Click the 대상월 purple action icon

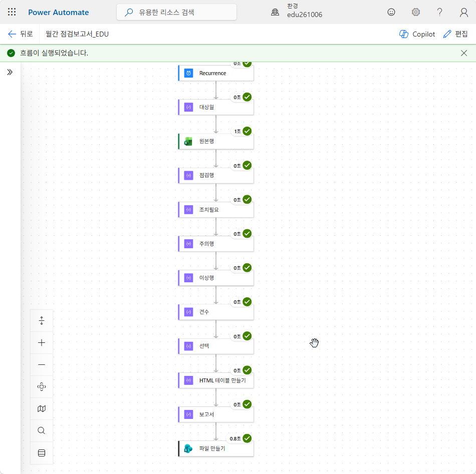(x=188, y=107)
